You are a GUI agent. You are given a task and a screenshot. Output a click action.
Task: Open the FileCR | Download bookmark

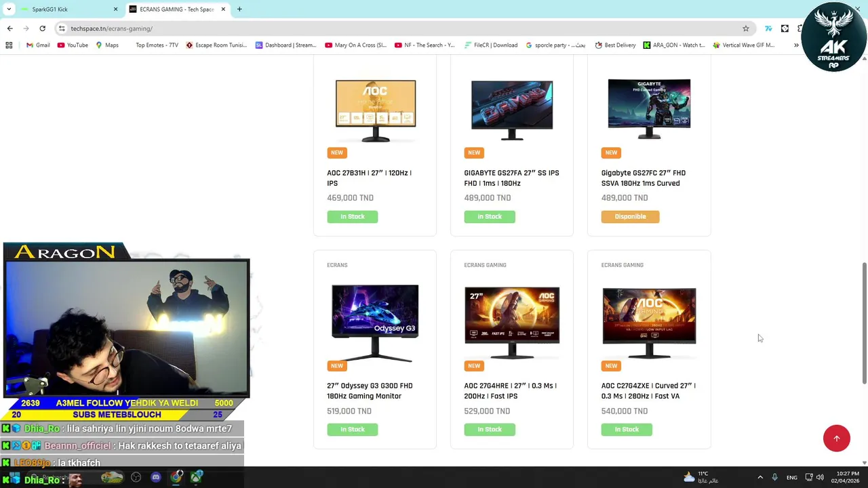[x=491, y=45]
